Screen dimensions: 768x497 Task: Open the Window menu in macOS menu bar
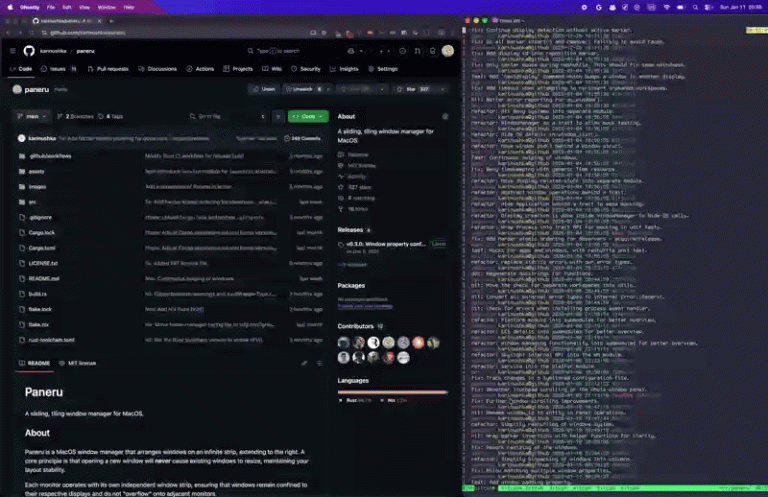(x=106, y=7)
